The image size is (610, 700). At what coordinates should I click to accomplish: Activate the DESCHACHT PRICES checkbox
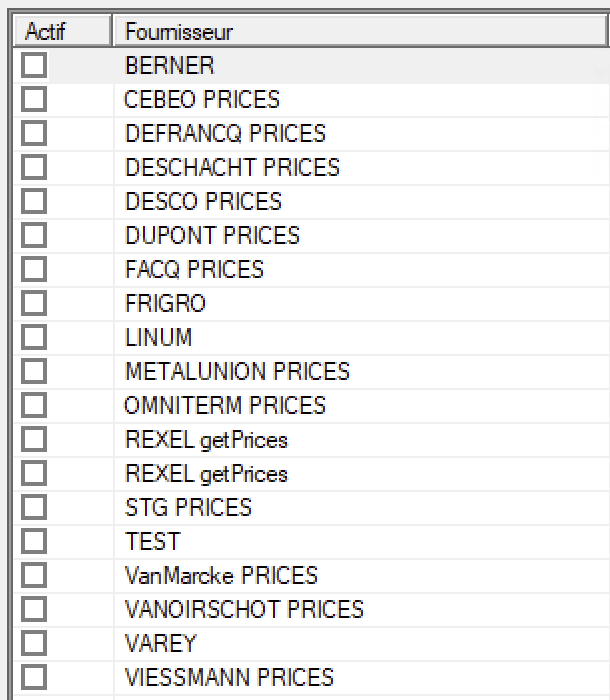pyautogui.click(x=34, y=167)
